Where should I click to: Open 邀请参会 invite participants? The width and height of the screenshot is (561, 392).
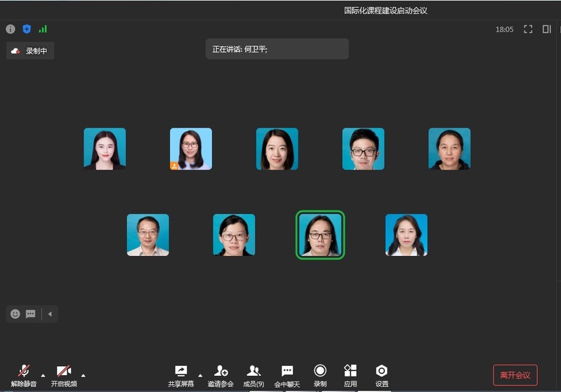coord(220,376)
